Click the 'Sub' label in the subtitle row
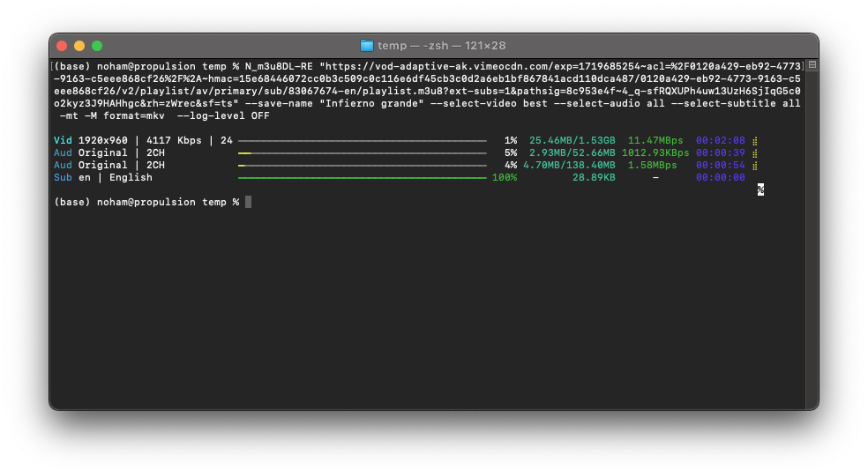The height and width of the screenshot is (475, 868). [x=63, y=177]
